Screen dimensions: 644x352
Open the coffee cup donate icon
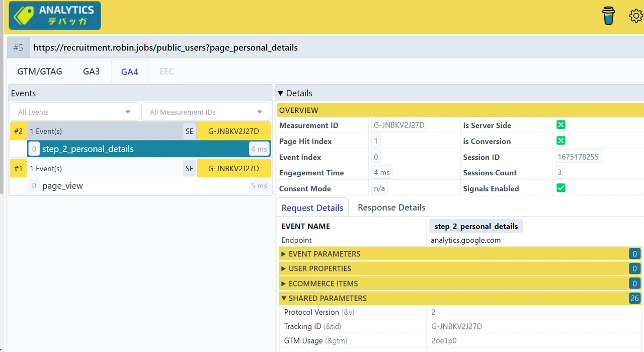(609, 16)
